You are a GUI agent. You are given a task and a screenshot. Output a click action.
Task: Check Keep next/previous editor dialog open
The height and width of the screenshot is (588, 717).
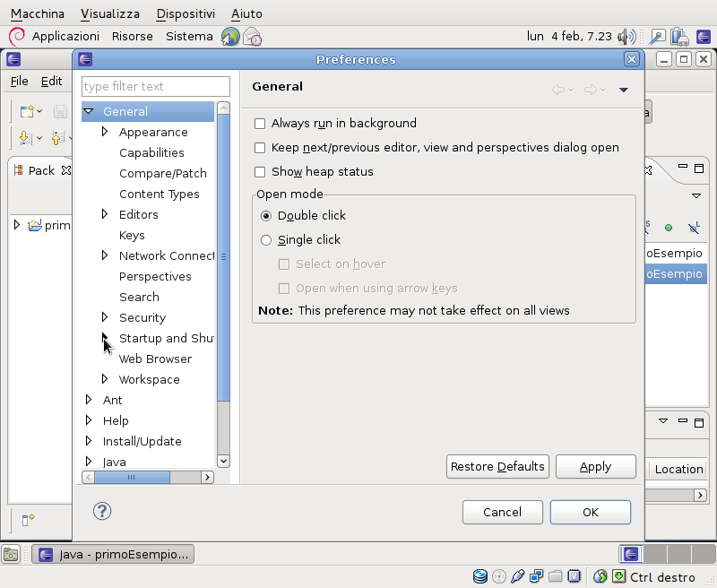260,148
